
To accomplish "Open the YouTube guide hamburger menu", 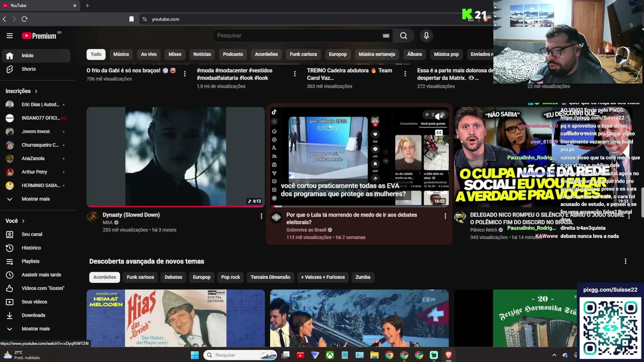I will (10, 36).
